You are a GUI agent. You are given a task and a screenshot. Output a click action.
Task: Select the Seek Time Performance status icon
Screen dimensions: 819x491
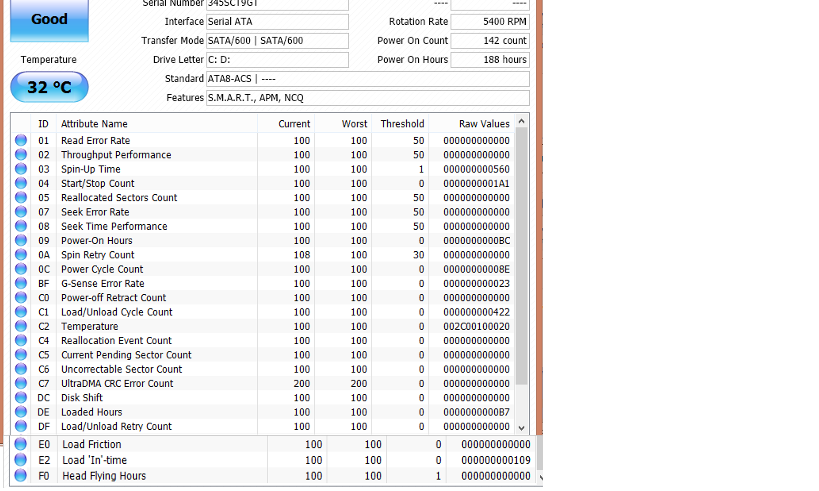point(21,226)
